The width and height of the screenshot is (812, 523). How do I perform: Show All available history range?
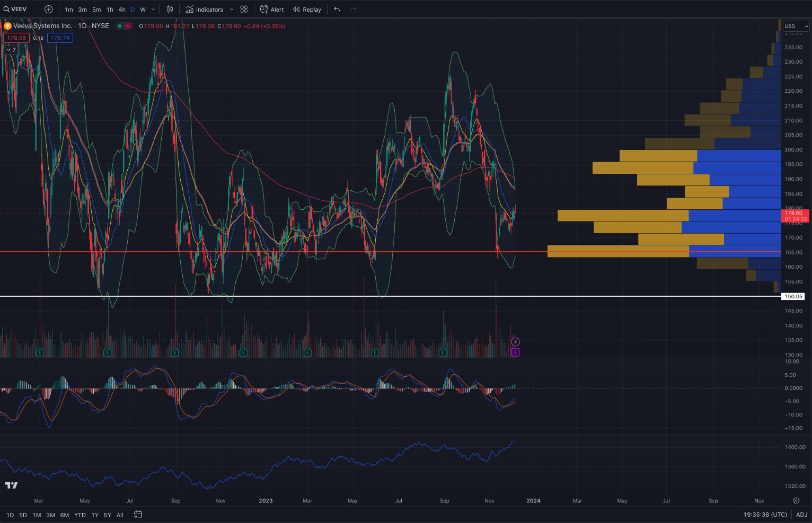(x=120, y=515)
